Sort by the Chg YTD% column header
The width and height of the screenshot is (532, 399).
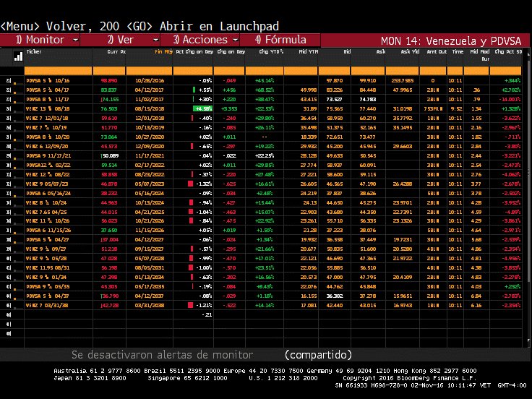(271, 51)
